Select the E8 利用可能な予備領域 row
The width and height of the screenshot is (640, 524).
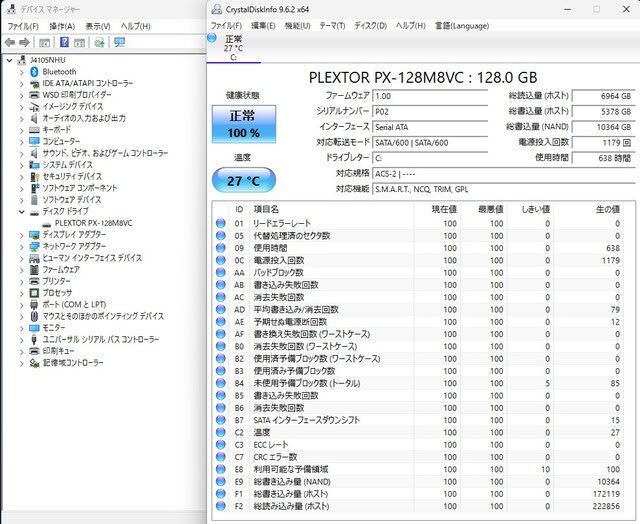pyautogui.click(x=419, y=469)
